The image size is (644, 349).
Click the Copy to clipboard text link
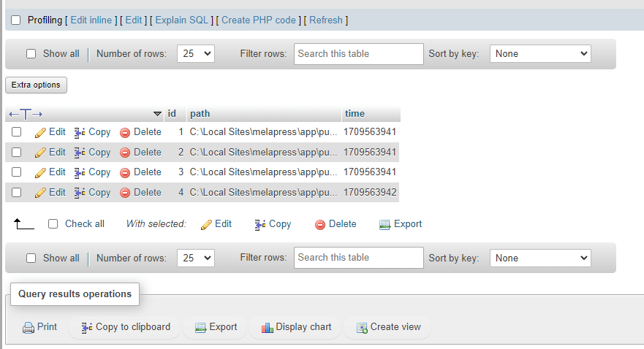133,327
